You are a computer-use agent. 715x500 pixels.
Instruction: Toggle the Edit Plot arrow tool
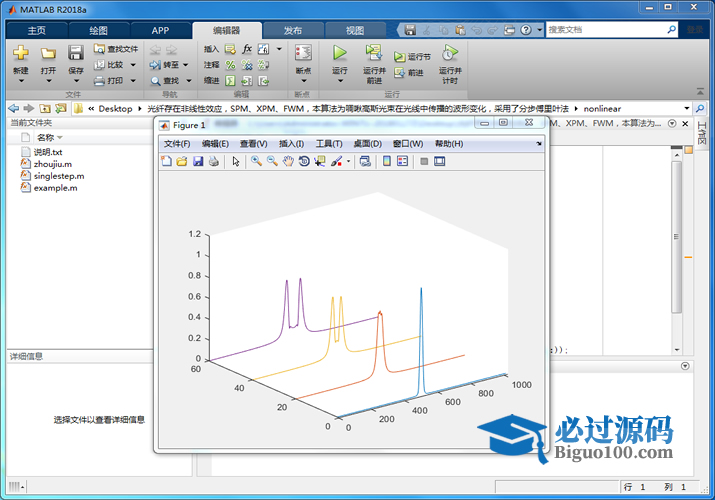tap(236, 161)
